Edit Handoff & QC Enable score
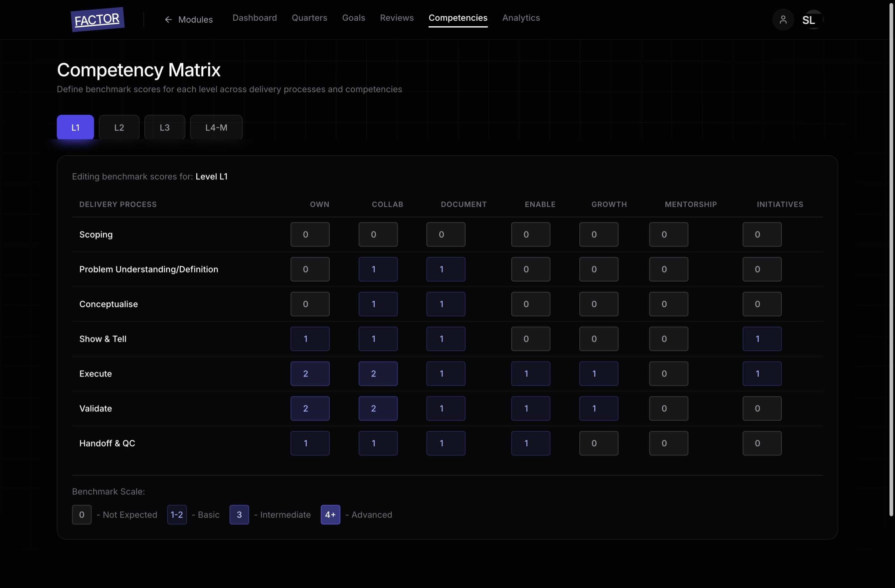The height and width of the screenshot is (588, 895). pyautogui.click(x=531, y=443)
